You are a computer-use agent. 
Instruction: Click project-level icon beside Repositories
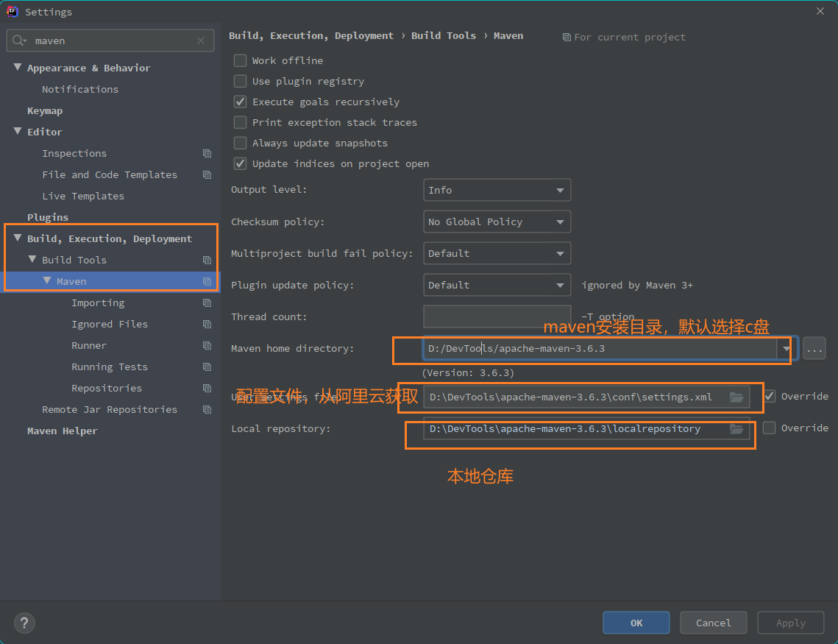point(207,389)
